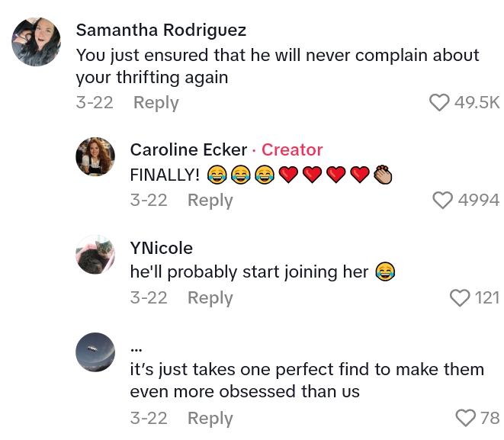504x440 pixels.
Task: Click the 4994 like count
Action: point(478,201)
